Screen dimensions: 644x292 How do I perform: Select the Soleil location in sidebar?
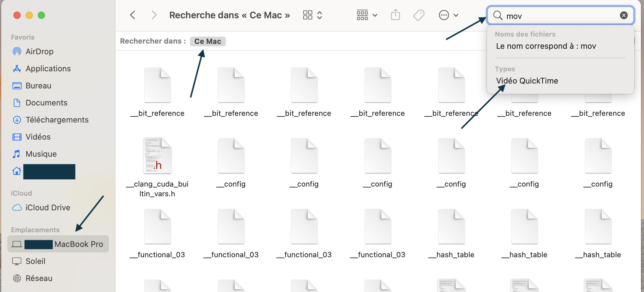point(35,261)
